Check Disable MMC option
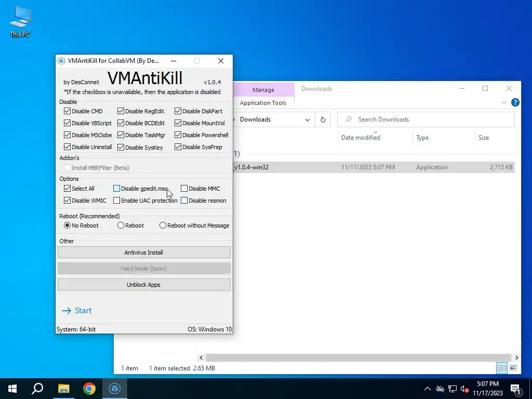This screenshot has height=399, width=532. point(184,188)
